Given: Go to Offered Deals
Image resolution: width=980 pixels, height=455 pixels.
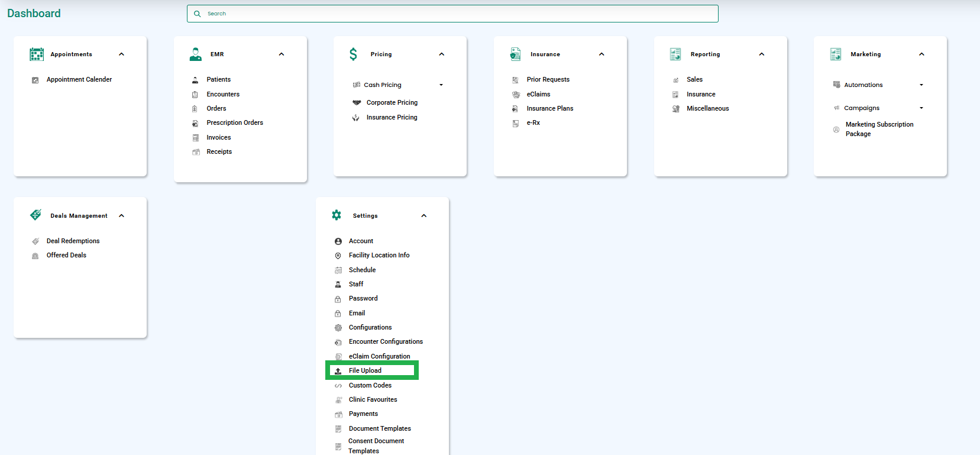Looking at the screenshot, I should [66, 256].
